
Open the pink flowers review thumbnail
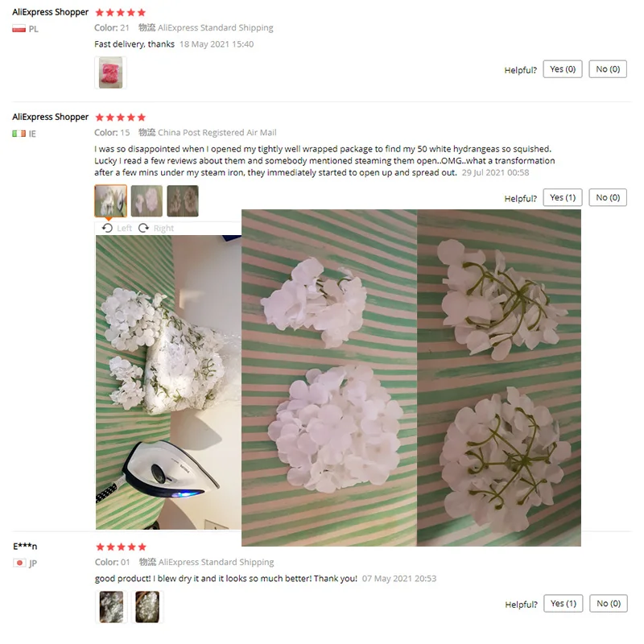tap(110, 72)
